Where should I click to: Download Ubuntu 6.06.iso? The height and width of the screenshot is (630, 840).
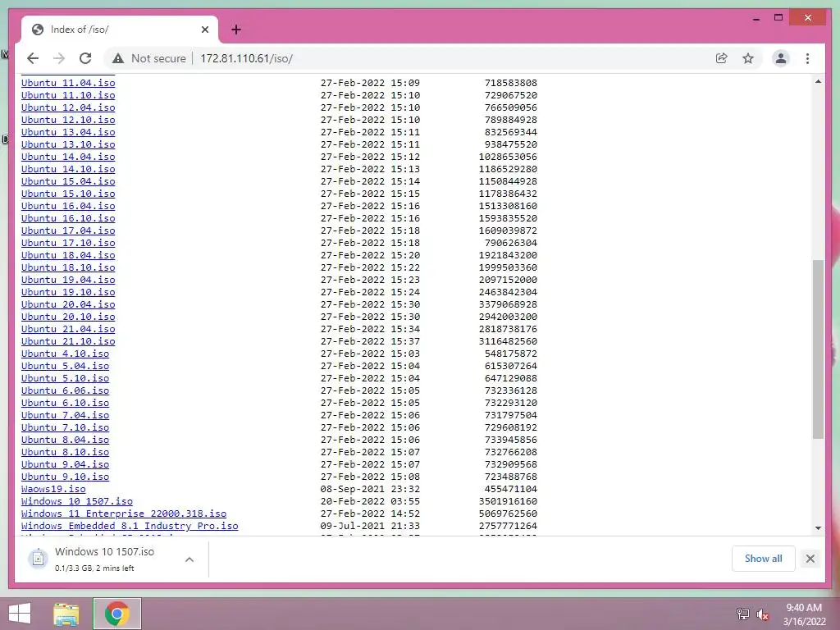point(66,391)
